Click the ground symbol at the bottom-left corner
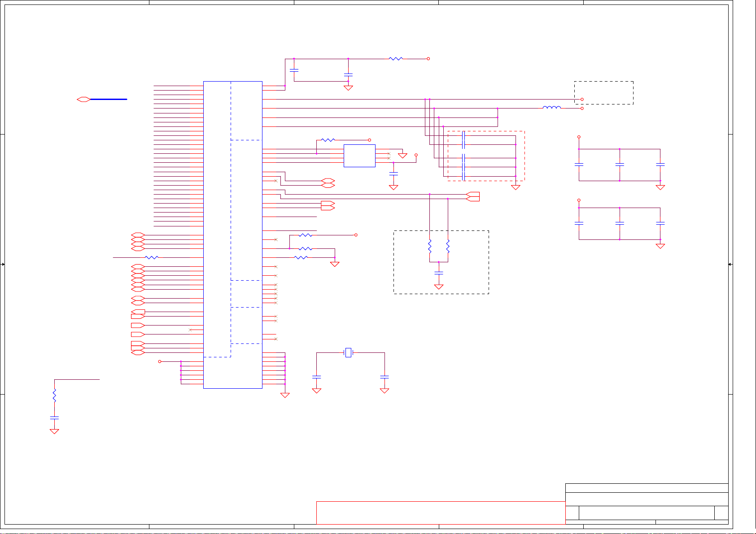 tap(54, 431)
